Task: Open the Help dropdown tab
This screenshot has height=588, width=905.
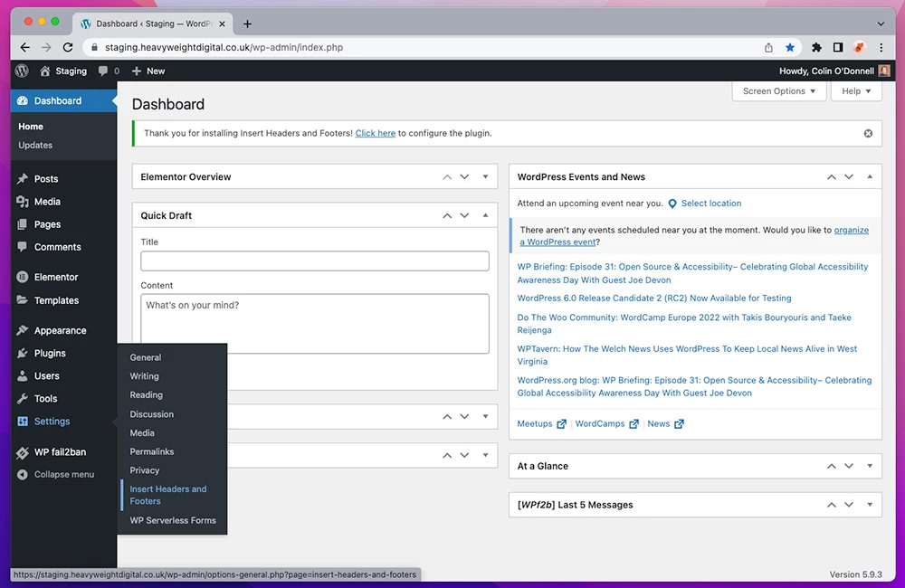Action: click(856, 91)
